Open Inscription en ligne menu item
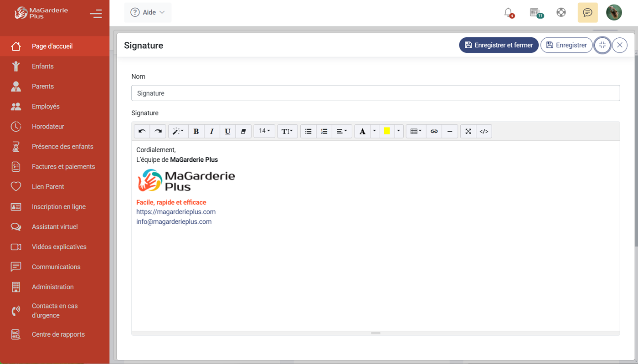 pos(55,206)
